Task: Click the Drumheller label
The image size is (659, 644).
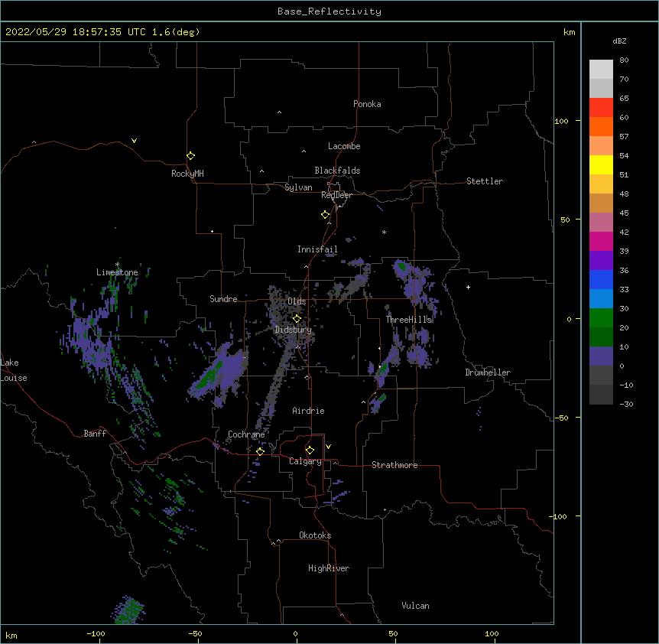Action: pos(488,372)
